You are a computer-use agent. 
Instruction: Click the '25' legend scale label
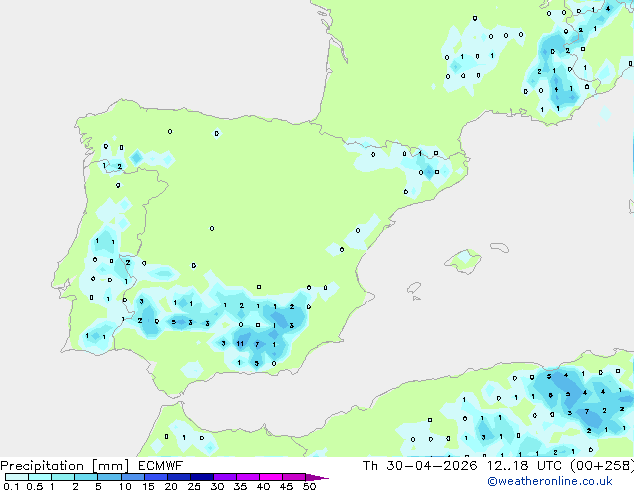tap(194, 486)
